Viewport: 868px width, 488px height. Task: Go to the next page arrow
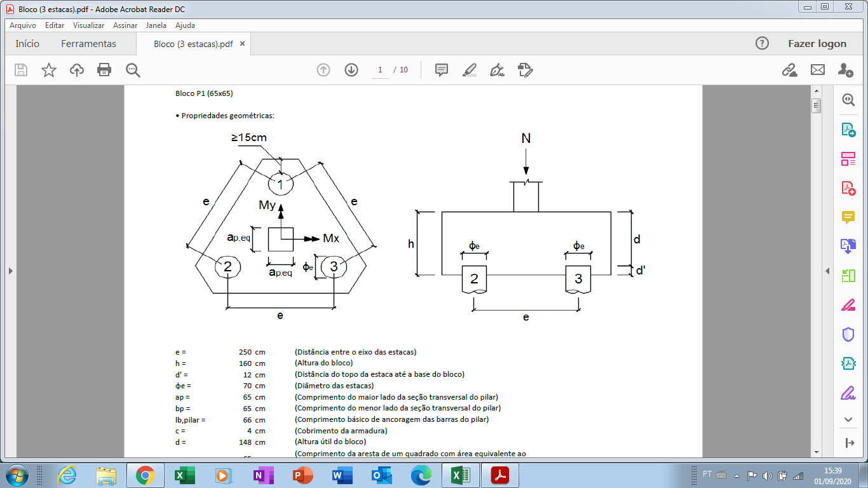point(351,70)
